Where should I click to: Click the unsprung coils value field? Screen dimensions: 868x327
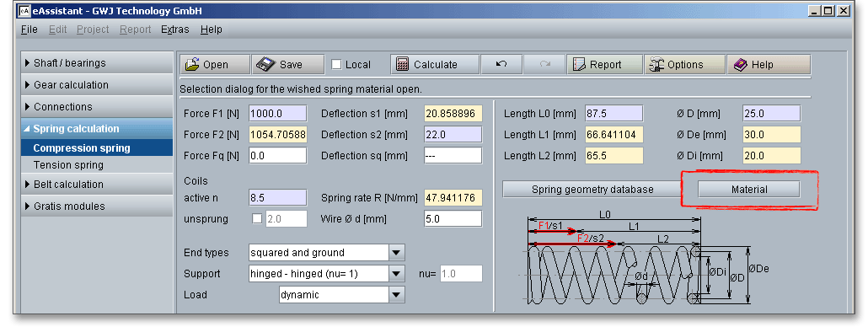(x=286, y=218)
